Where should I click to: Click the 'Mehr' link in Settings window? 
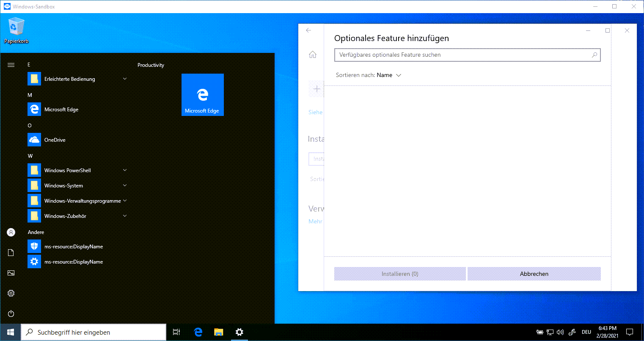pos(315,221)
